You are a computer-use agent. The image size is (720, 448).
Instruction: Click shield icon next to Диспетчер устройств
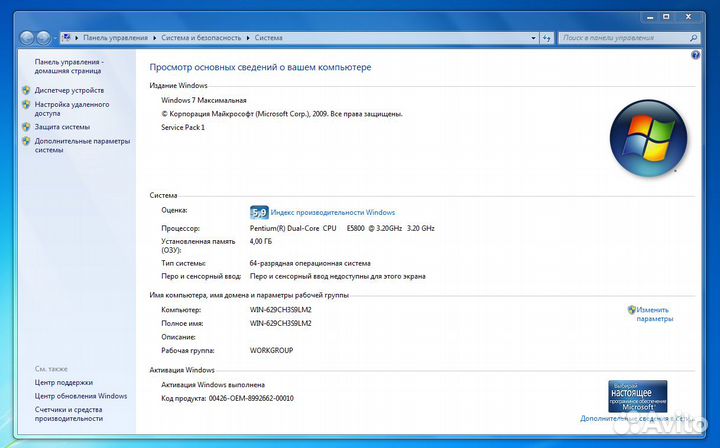(x=26, y=90)
